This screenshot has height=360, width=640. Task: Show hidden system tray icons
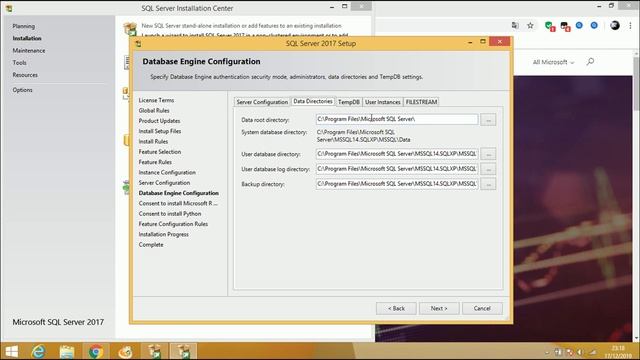pyautogui.click(x=547, y=352)
